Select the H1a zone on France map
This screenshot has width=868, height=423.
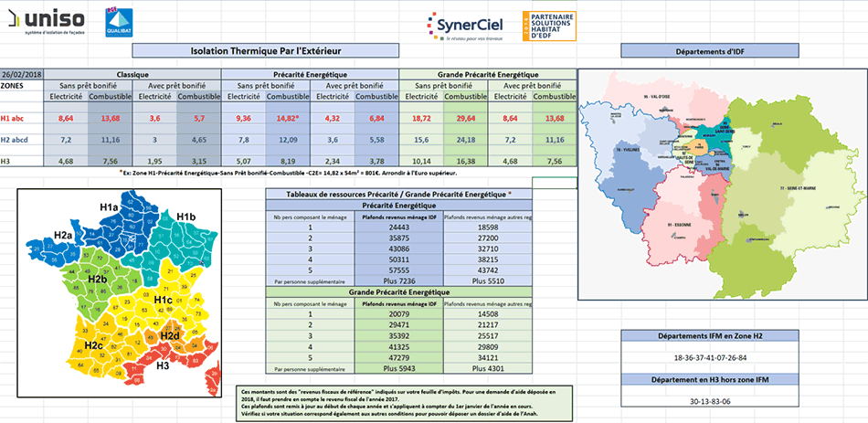110,209
